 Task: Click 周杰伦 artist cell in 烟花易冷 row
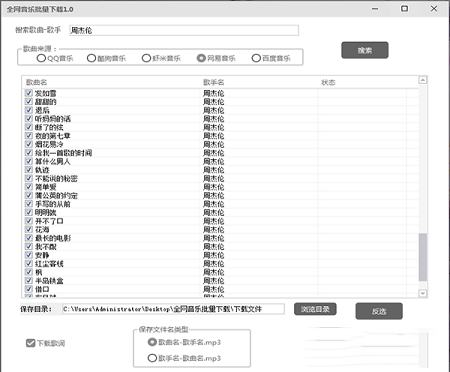point(214,144)
